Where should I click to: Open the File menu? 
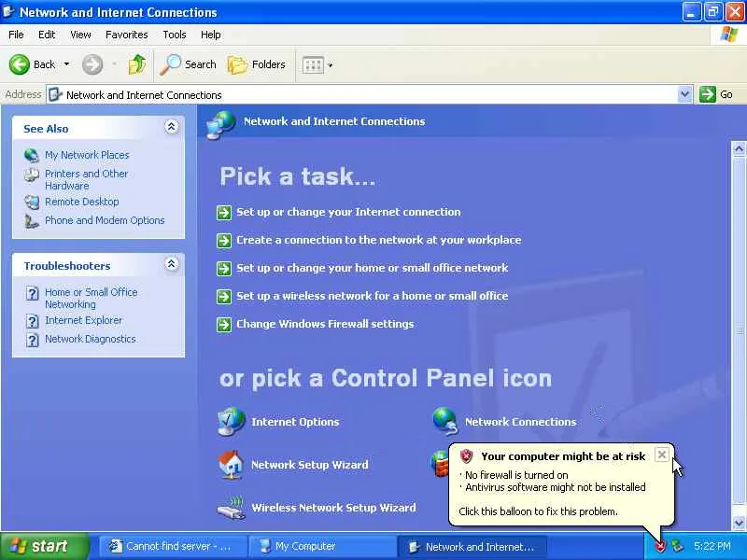(16, 35)
